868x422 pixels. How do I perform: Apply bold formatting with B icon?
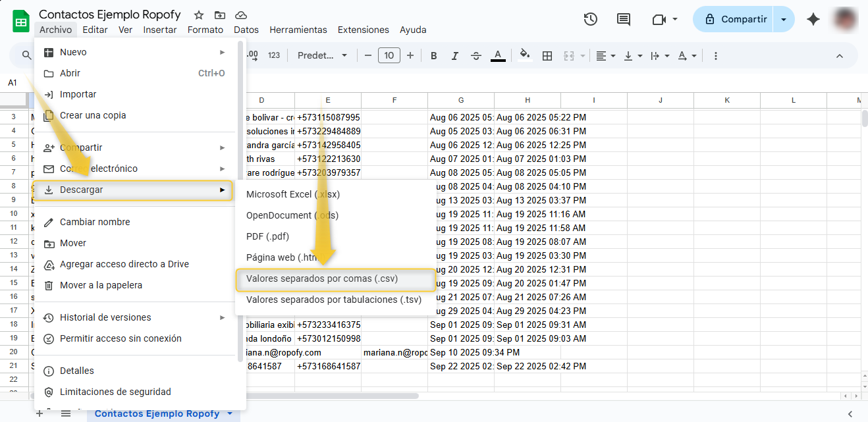(433, 56)
